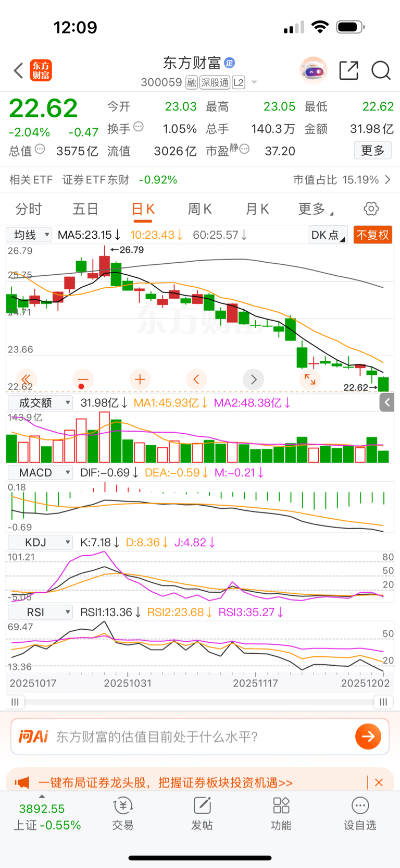400x868 pixels.
Task: Zoom out chart with minus button
Action: click(83, 380)
